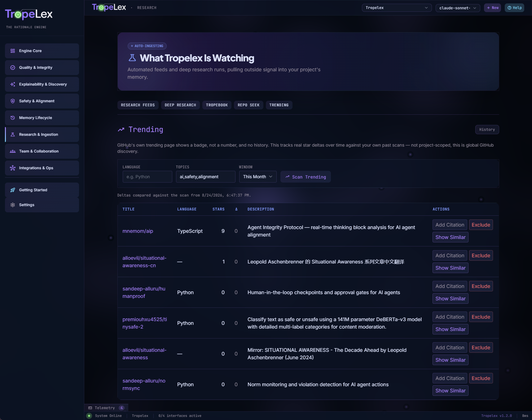Open Help from the top bar
532x420 pixels.
pos(514,8)
